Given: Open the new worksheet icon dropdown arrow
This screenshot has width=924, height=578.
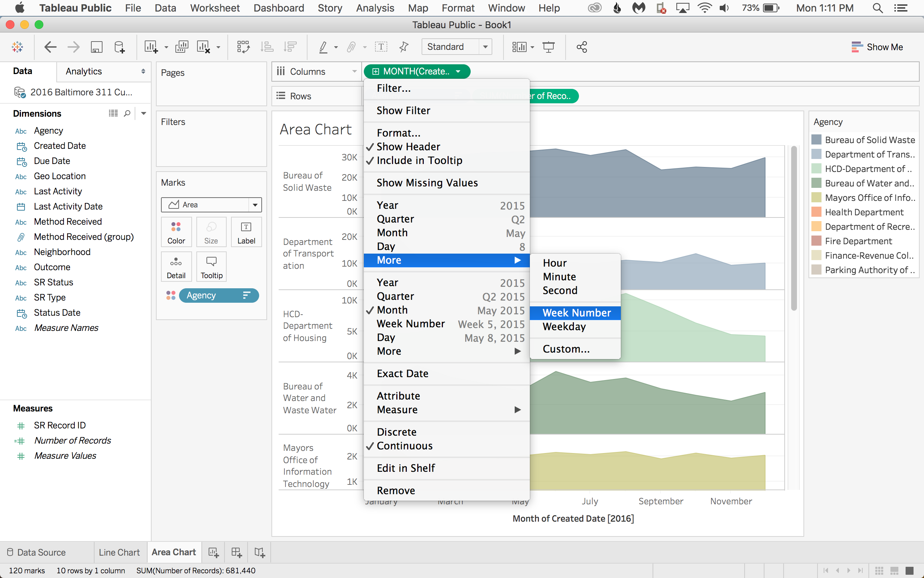Looking at the screenshot, I should pyautogui.click(x=166, y=47).
